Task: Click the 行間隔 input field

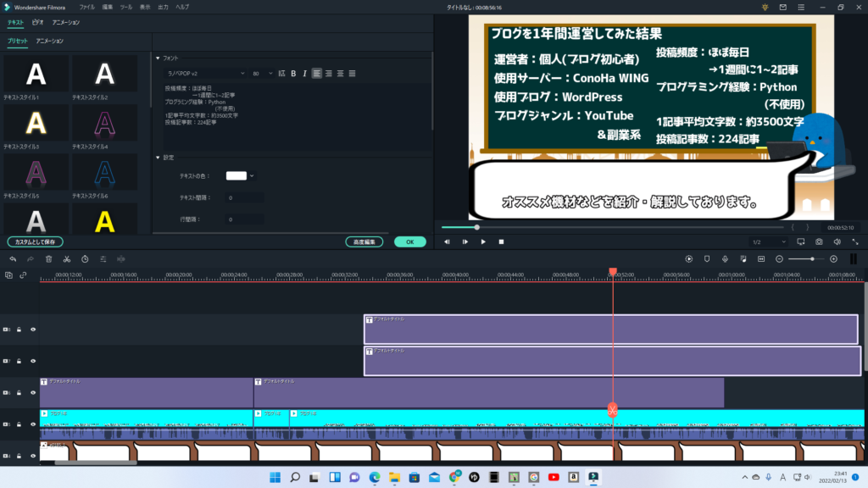Action: click(245, 219)
